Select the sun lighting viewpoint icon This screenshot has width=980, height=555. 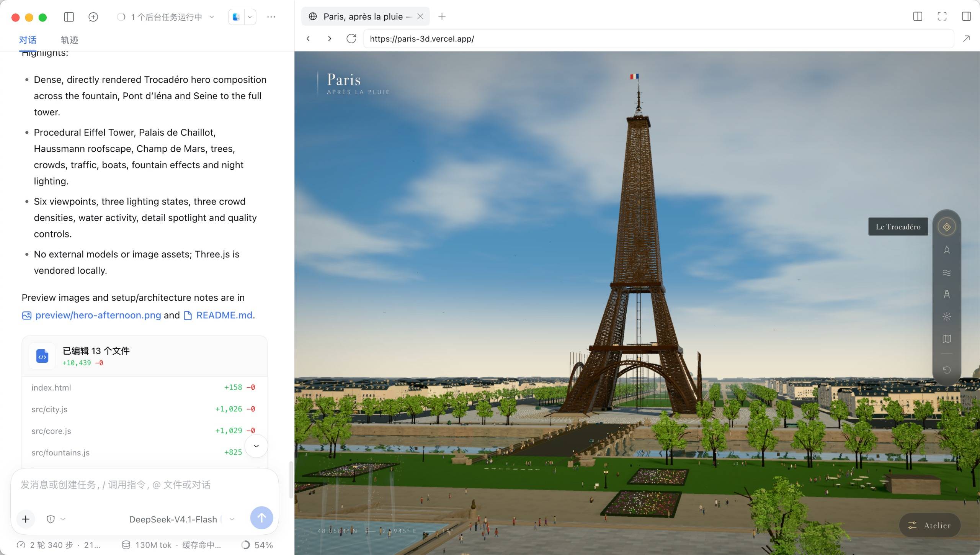coord(947,316)
